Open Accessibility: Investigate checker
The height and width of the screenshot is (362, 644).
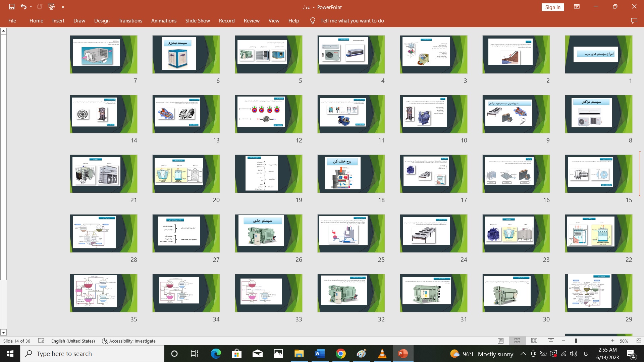pyautogui.click(x=129, y=341)
